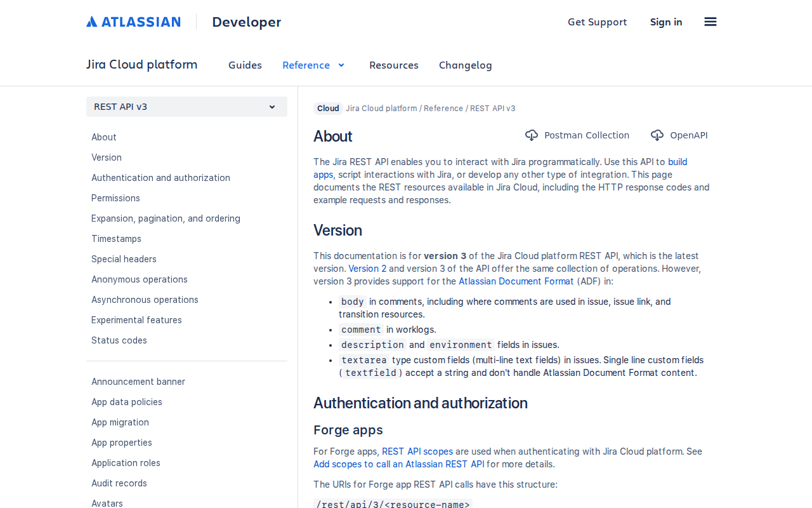The image size is (812, 508).
Task: Click the Atlassian logo
Action: click(133, 22)
